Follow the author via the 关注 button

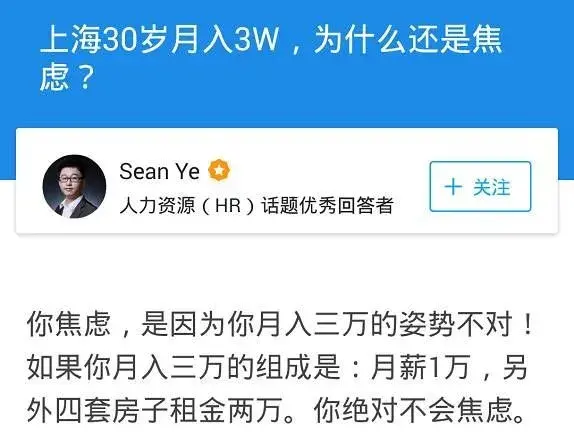click(480, 187)
